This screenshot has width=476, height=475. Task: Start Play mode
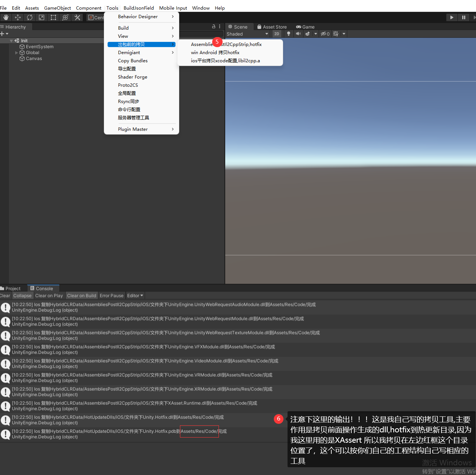(x=452, y=17)
